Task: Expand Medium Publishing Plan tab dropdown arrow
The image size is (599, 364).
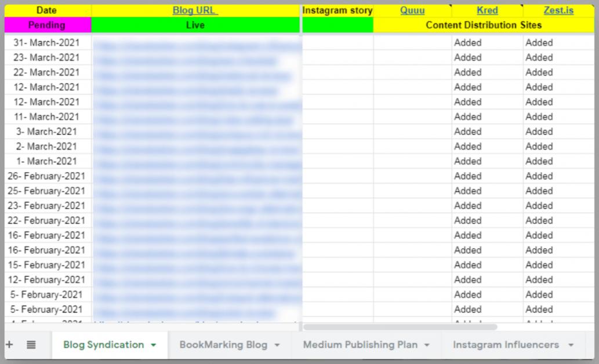Action: (x=427, y=345)
